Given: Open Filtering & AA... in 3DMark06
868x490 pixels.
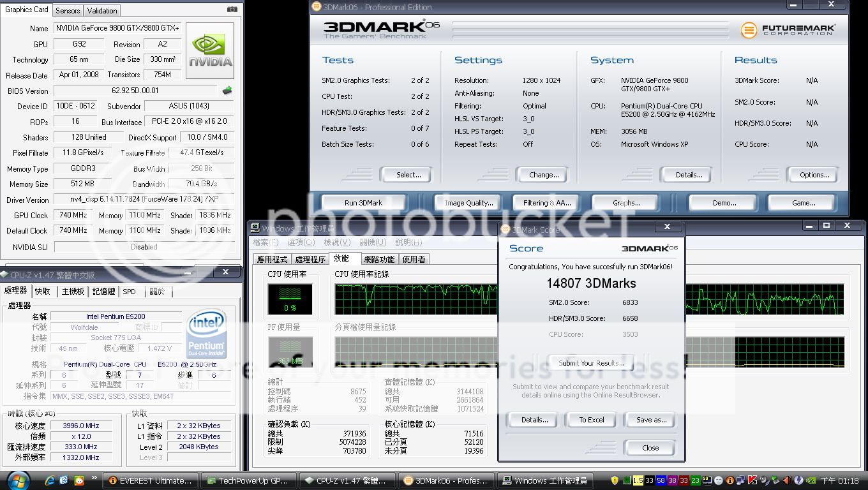Looking at the screenshot, I should click(547, 203).
